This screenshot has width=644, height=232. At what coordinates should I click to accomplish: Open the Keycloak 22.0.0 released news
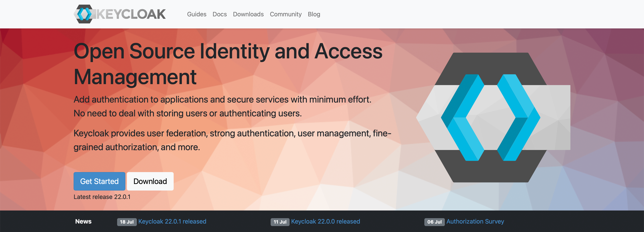click(325, 221)
